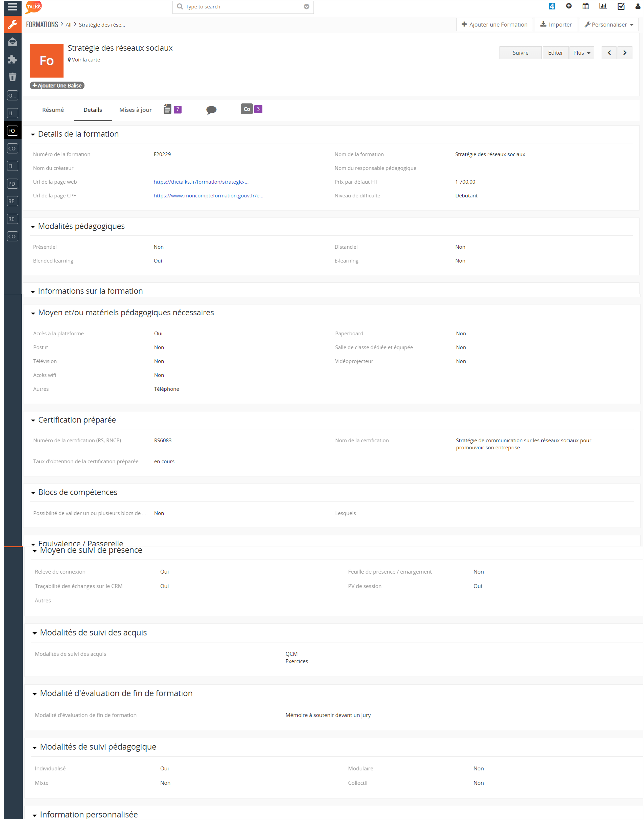Click the Débutant difficulty value

[x=466, y=196]
